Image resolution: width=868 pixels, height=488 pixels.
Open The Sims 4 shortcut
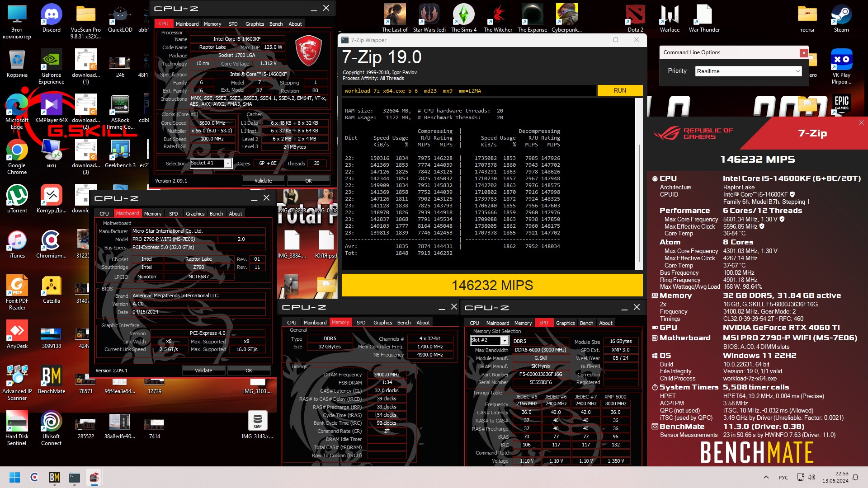point(463,18)
